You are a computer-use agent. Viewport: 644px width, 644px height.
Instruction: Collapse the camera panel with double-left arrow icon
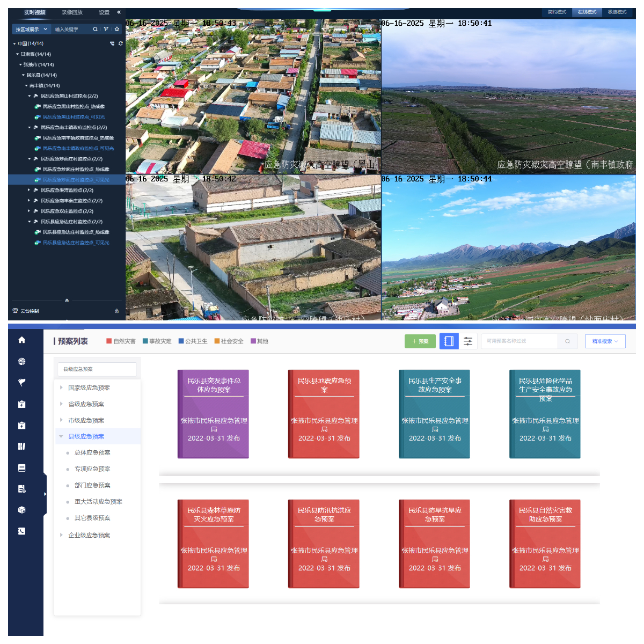click(x=119, y=12)
